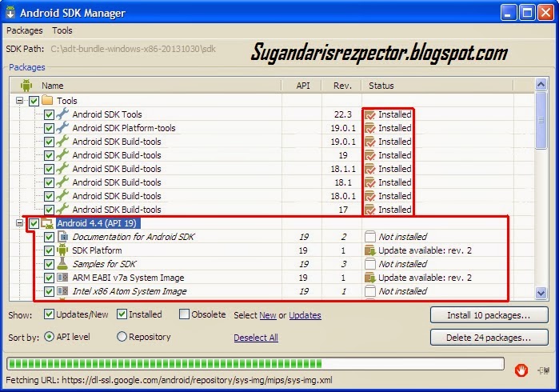Click the Update available icon for SDK Platform

[370, 250]
